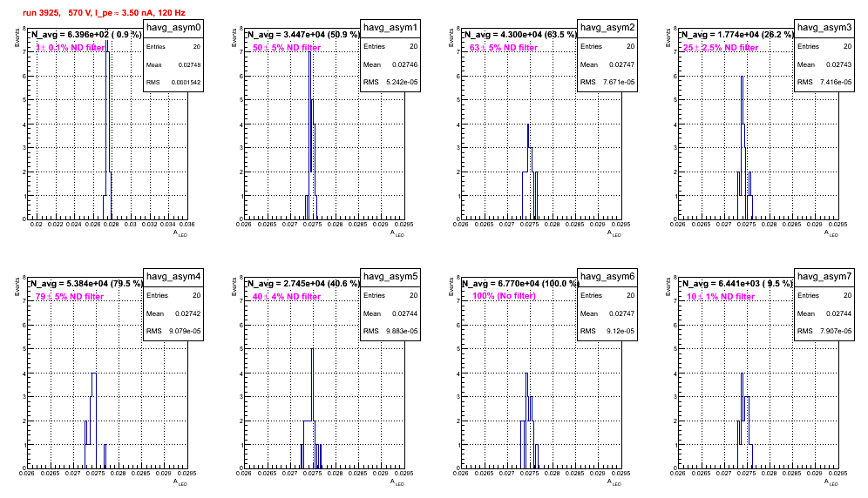Select the havg_asym5 stats box title
868x498 pixels.
390,277
